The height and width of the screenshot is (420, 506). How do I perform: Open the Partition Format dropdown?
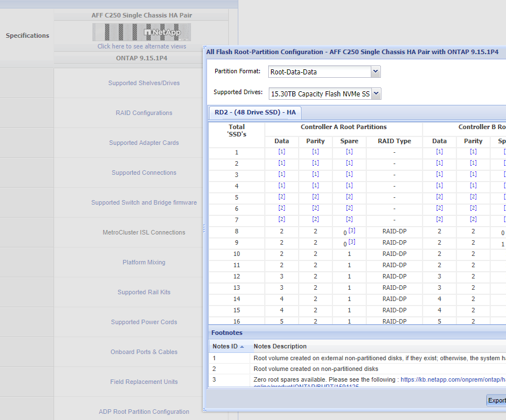[x=376, y=72]
